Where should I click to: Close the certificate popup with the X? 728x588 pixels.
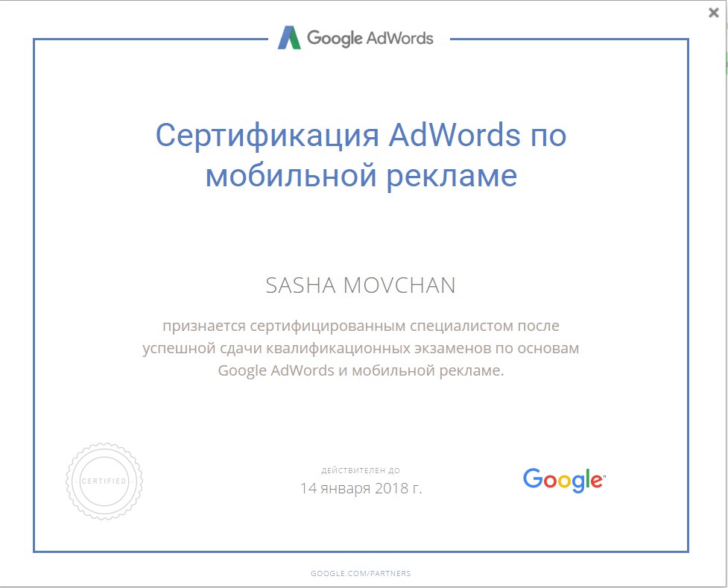pos(714,13)
